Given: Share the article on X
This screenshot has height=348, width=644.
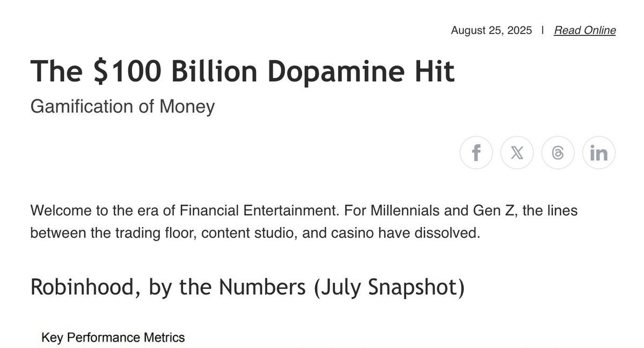Looking at the screenshot, I should coord(517,153).
